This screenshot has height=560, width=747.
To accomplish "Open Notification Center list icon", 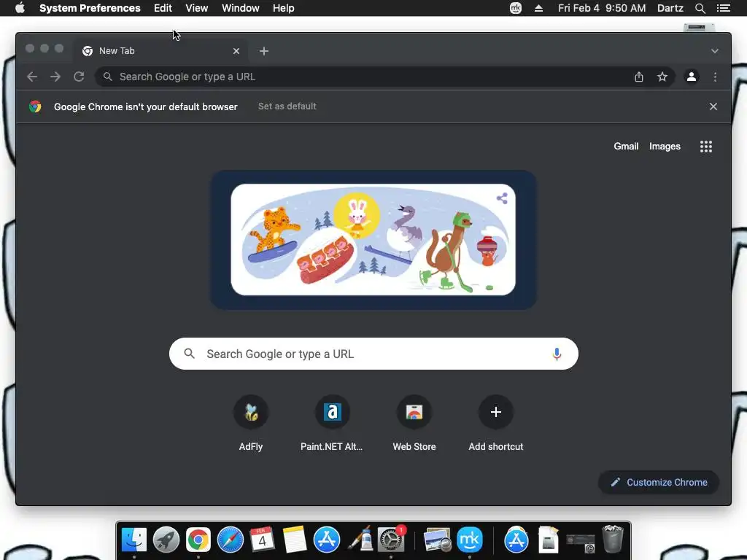I will pos(724,8).
